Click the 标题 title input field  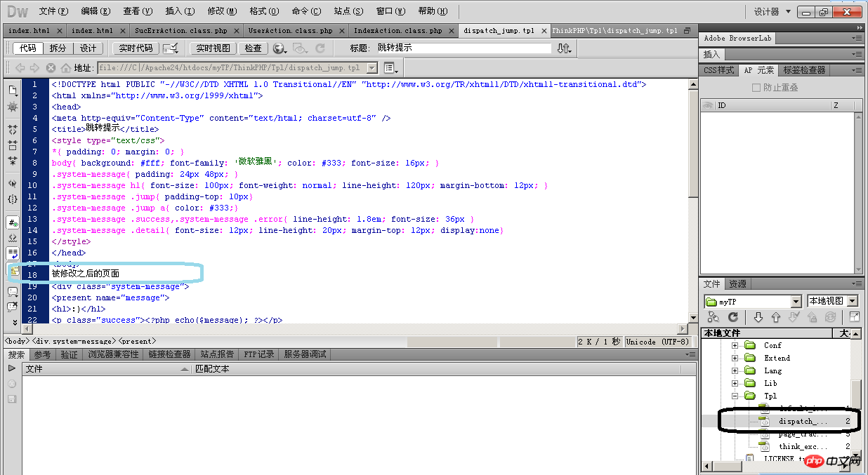pyautogui.click(x=463, y=48)
